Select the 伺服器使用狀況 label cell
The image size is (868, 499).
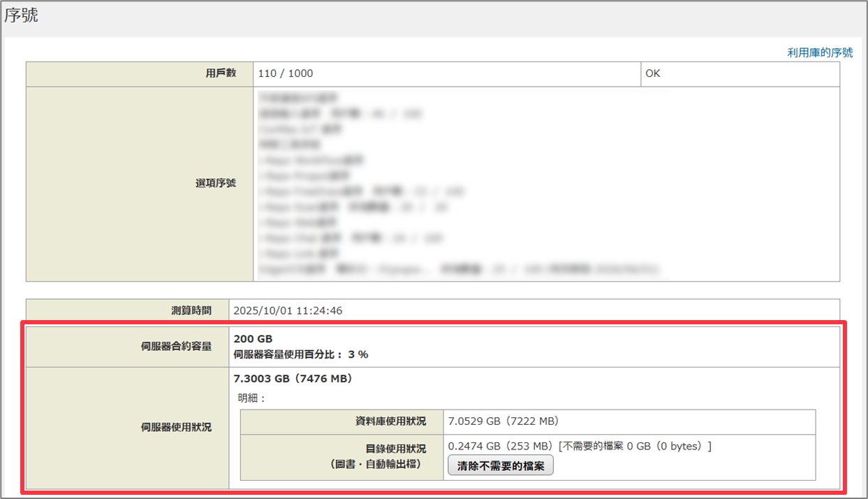point(176,427)
